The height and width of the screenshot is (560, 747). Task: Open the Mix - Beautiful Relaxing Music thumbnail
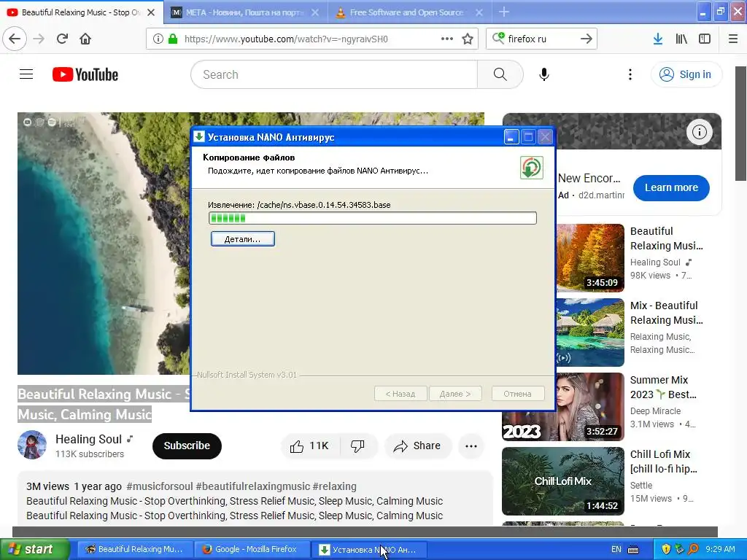(x=589, y=332)
